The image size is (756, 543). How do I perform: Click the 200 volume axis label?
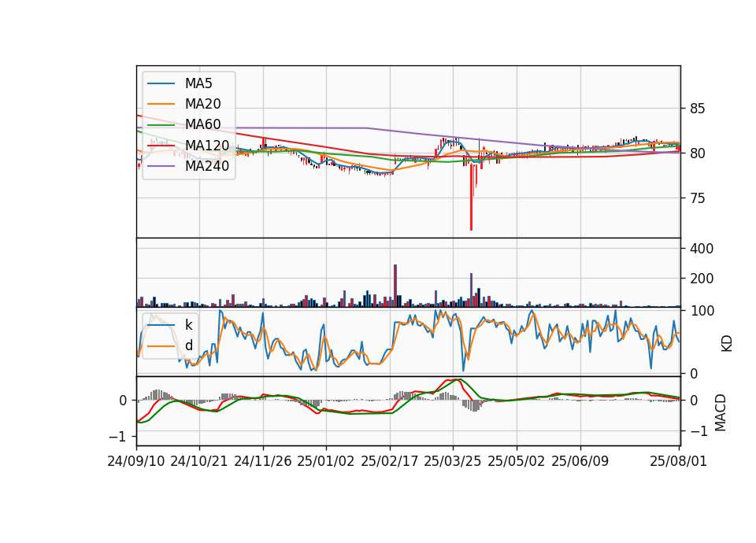pos(702,279)
